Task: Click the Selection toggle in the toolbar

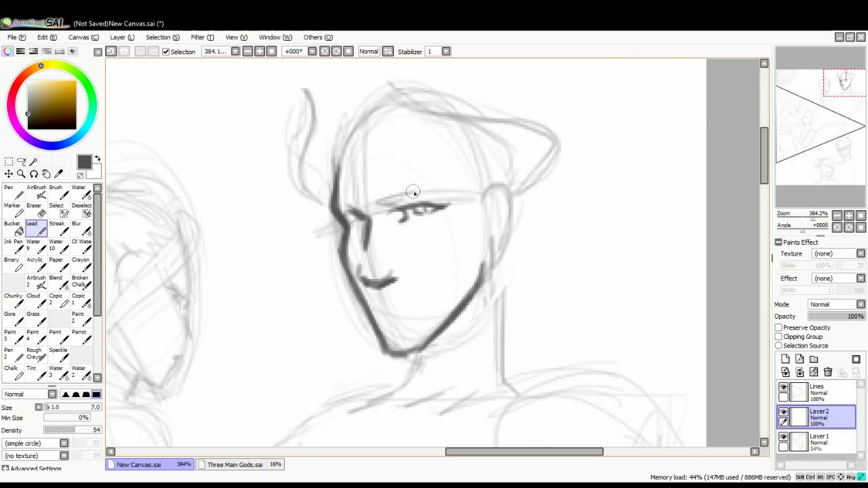Action: [166, 52]
